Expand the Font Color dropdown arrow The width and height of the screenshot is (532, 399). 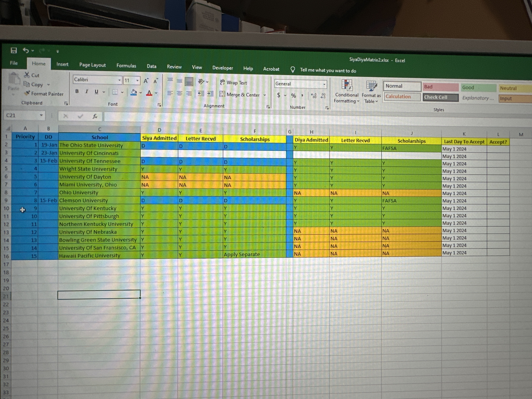[156, 93]
